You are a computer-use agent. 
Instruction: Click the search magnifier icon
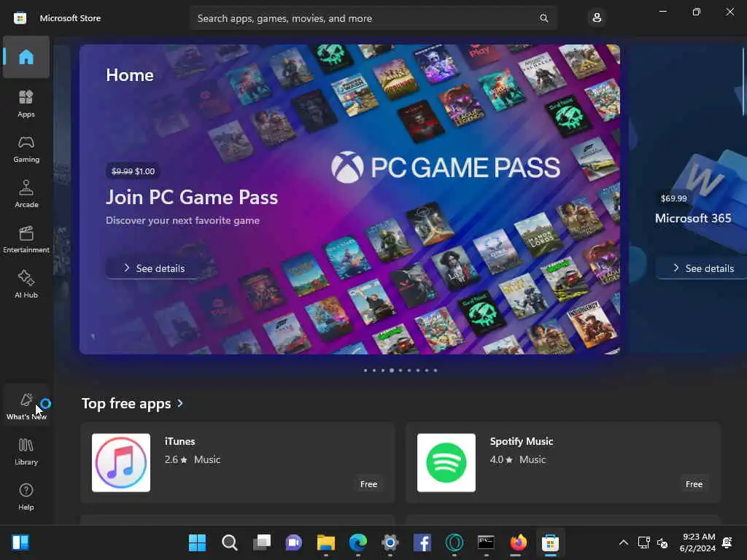point(543,18)
